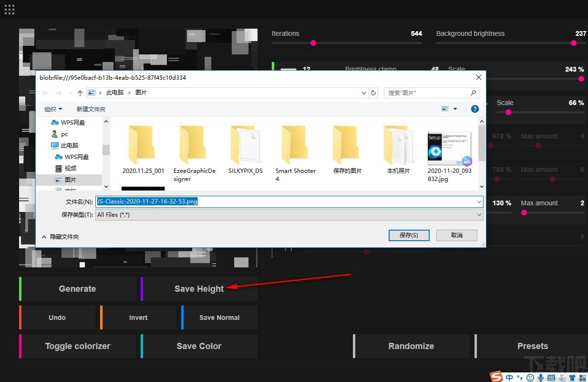Image resolution: width=588 pixels, height=382 pixels.
Task: Open the EzeeGraphicDesigner folder
Action: coord(195,154)
